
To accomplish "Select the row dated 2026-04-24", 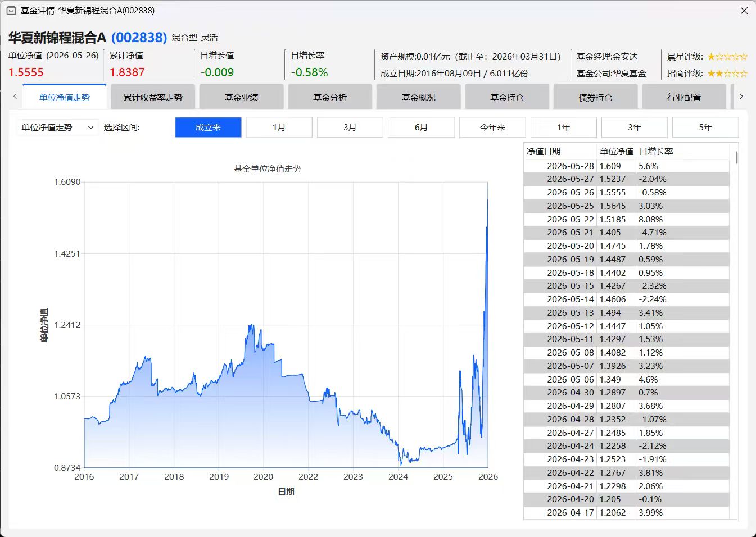I will click(x=627, y=446).
